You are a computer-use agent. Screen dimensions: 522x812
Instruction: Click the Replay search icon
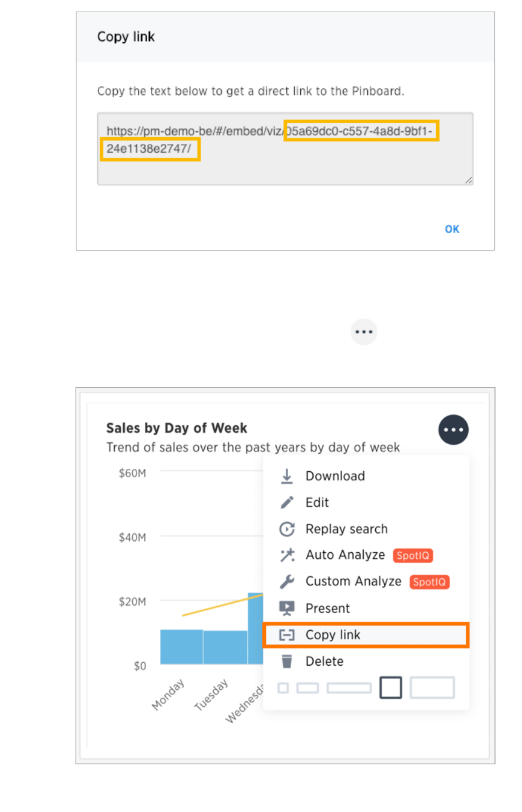pos(287,529)
